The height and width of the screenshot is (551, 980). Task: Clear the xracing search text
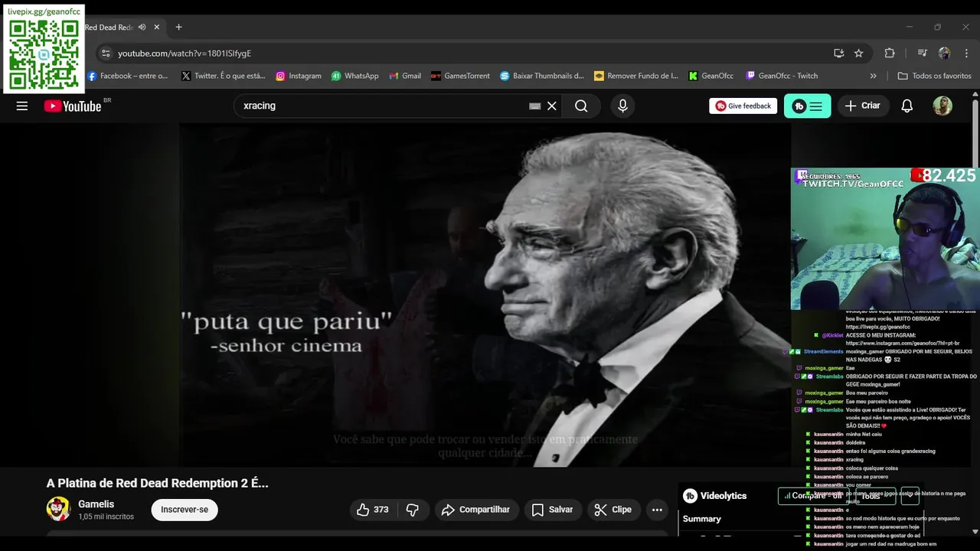(552, 106)
